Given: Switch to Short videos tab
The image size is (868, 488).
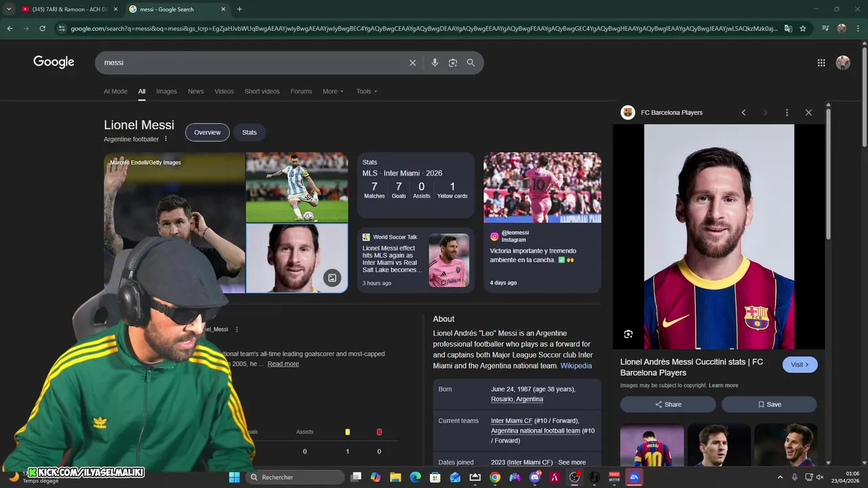Looking at the screenshot, I should coord(262,91).
